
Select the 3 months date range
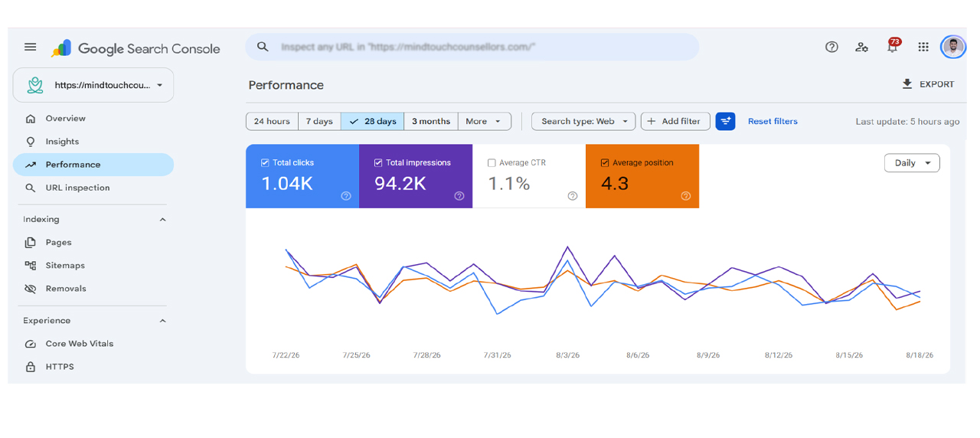tap(431, 121)
